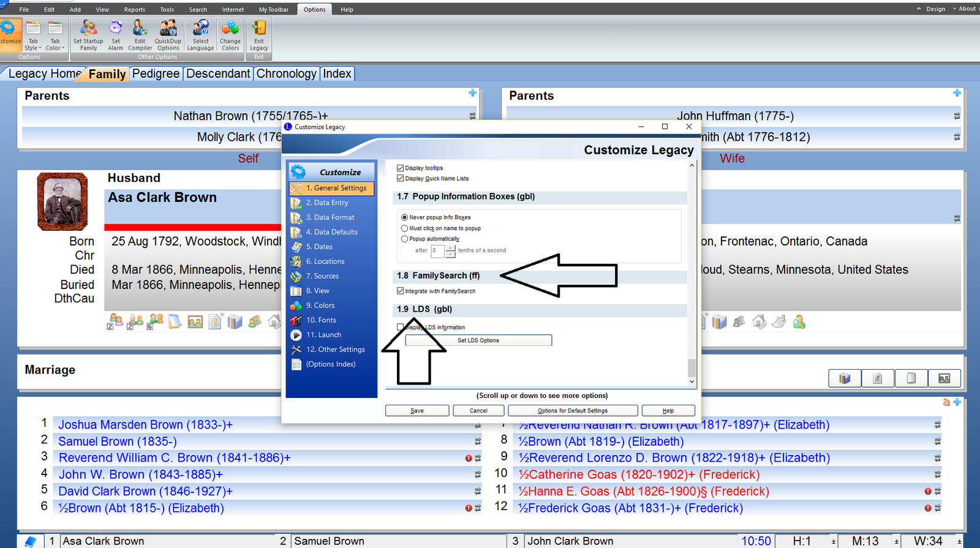The image size is (980, 548).
Task: Open marriage media picture button
Action: [x=944, y=378]
